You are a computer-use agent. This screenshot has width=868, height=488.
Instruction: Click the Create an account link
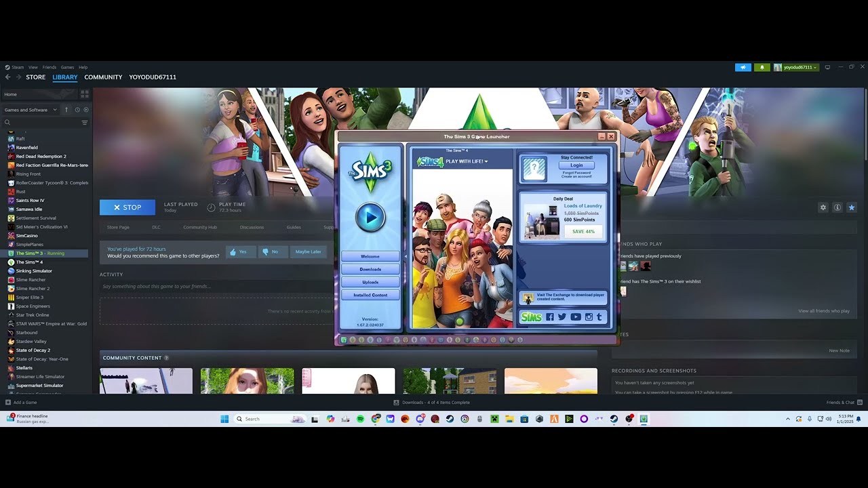(x=576, y=176)
